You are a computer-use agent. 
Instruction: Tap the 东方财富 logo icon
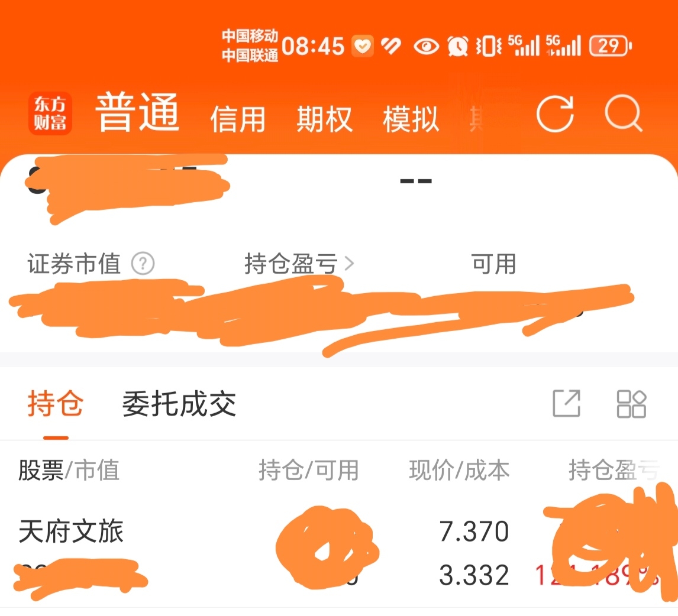[x=50, y=114]
